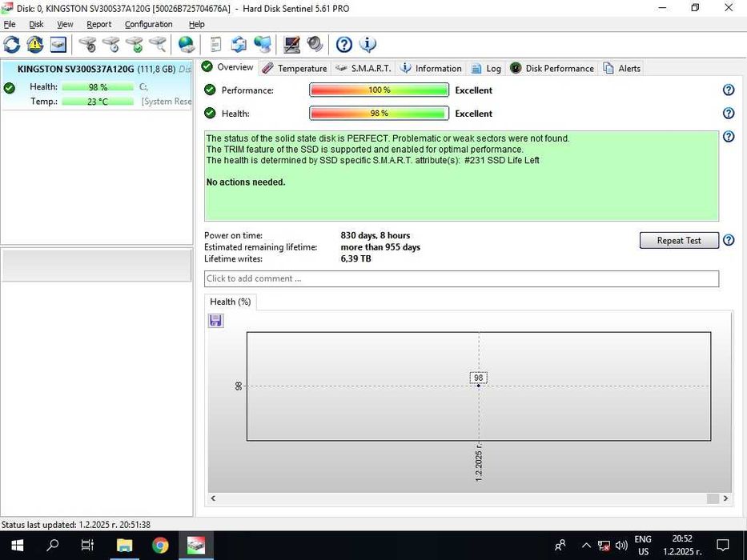The height and width of the screenshot is (560, 747).
Task: Click the blue Refresh arrows toolbar icon
Action: (12, 45)
